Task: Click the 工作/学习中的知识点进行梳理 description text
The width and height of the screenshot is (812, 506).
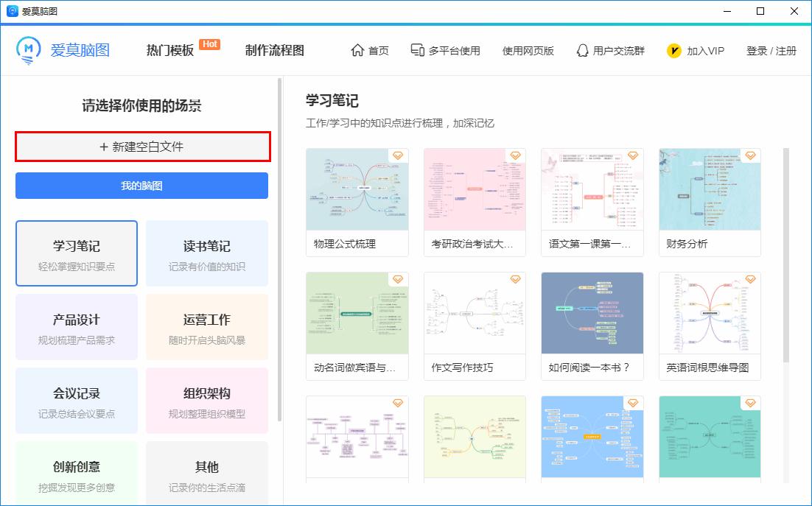Action: coord(400,123)
